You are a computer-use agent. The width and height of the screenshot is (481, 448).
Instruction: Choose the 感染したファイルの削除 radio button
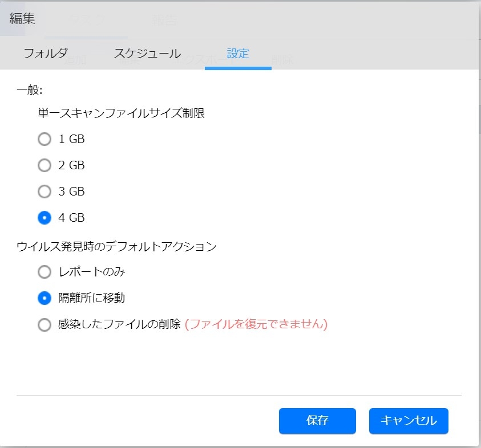click(45, 325)
